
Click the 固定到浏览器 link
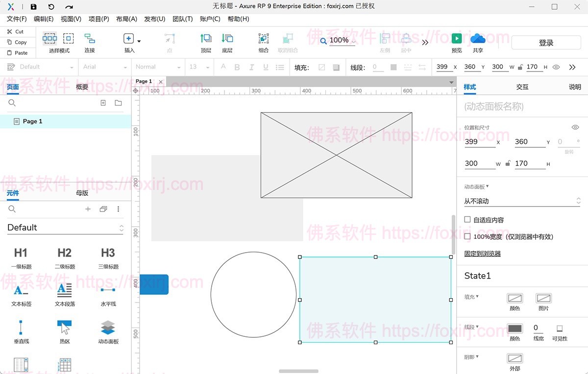(x=482, y=254)
